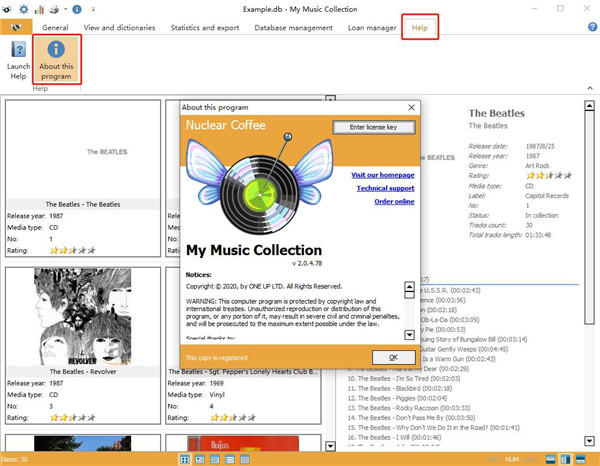This screenshot has width=600, height=466.
Task: Open the Visit our homepage link
Action: tap(383, 175)
